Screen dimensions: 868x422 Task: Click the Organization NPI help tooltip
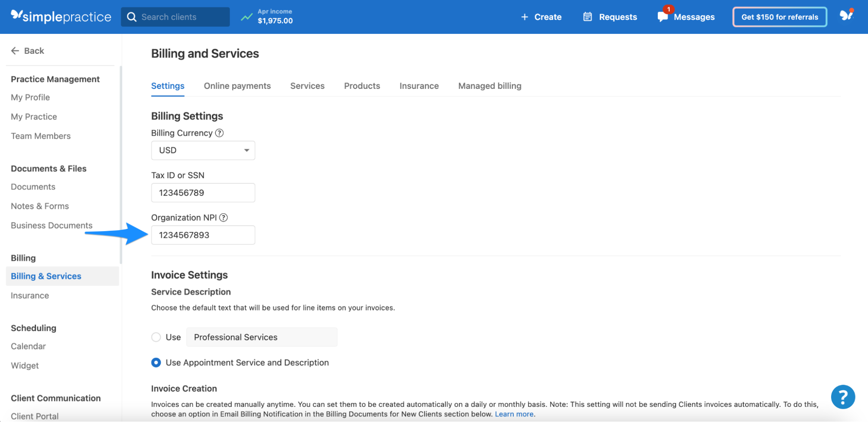tap(224, 217)
